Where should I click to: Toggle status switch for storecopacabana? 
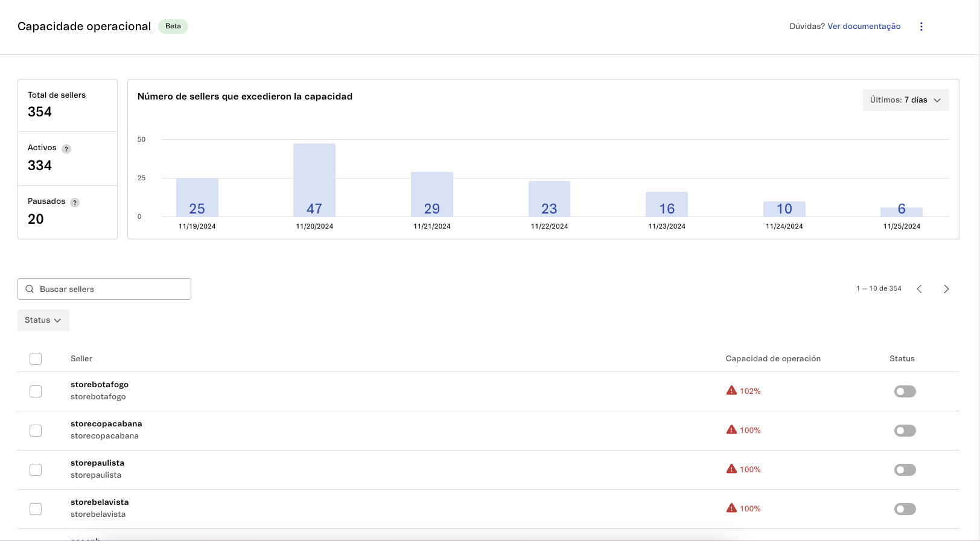point(905,431)
